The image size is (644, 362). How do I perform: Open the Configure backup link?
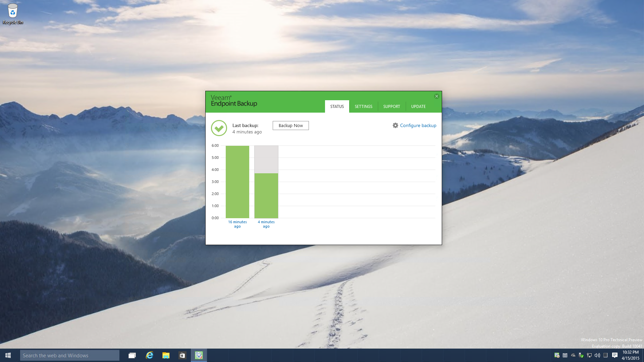[x=418, y=125]
